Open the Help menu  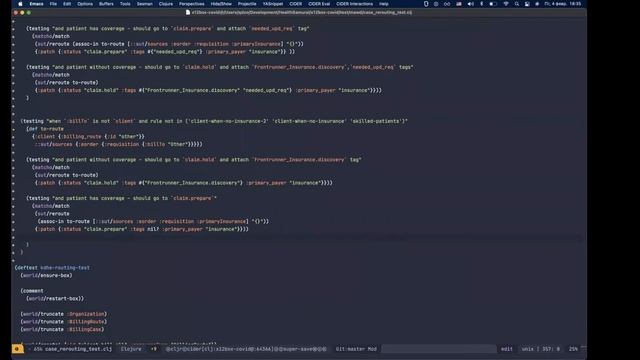click(384, 4)
